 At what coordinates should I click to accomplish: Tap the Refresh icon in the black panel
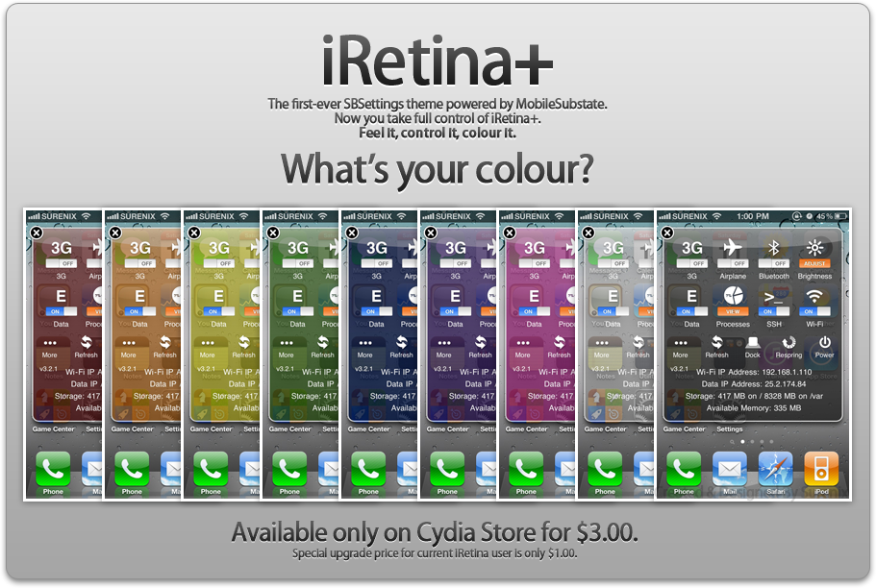[716, 342]
